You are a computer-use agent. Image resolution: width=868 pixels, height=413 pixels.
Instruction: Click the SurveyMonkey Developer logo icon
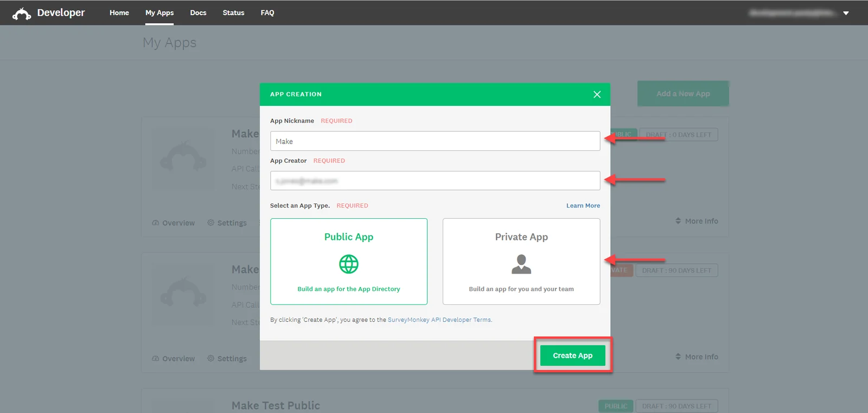click(x=22, y=14)
